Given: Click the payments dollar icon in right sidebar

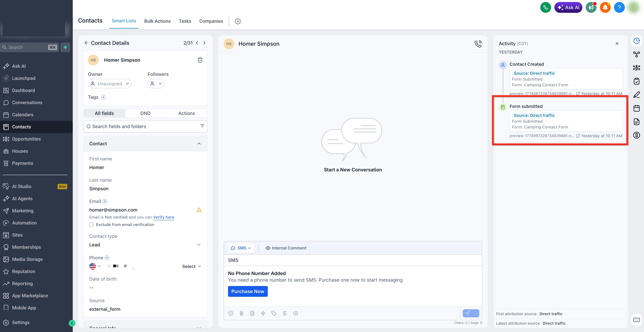Looking at the screenshot, I should click(x=636, y=135).
